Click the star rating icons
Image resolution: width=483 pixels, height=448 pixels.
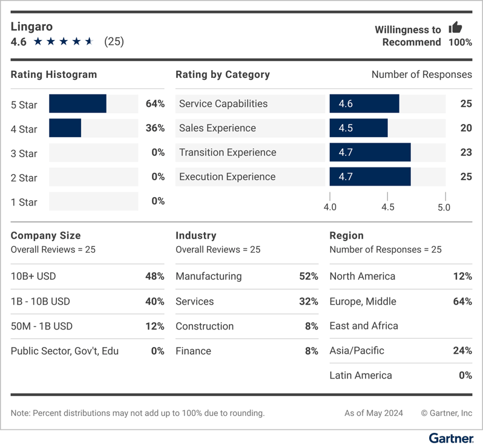[x=63, y=42]
